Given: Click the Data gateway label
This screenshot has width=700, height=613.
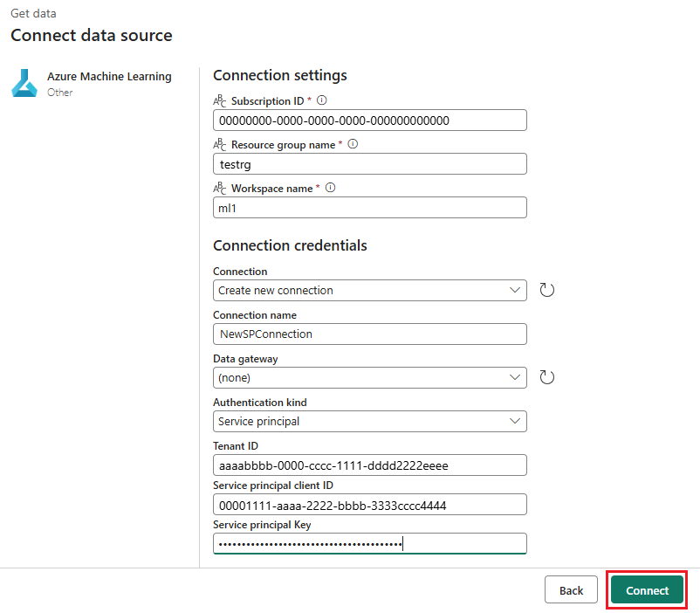Looking at the screenshot, I should 245,359.
